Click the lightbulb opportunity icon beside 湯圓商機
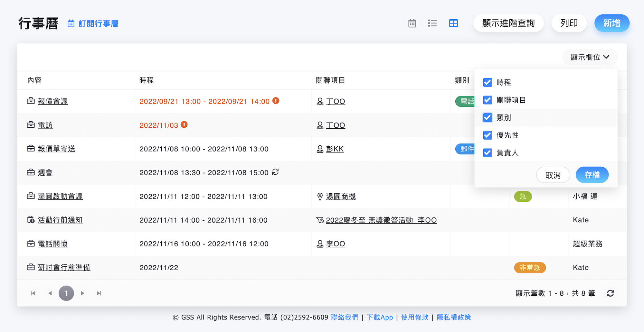Viewport: 644px width, 332px height. point(320,196)
